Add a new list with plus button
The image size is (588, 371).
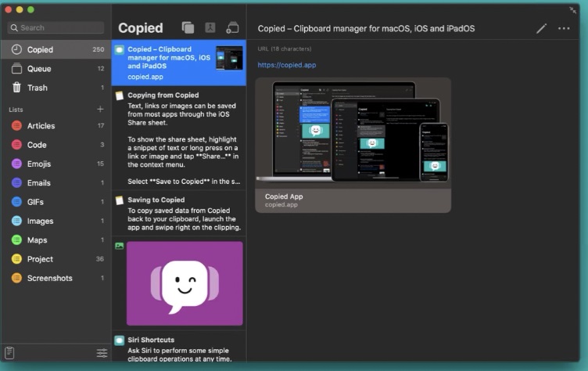coord(100,110)
